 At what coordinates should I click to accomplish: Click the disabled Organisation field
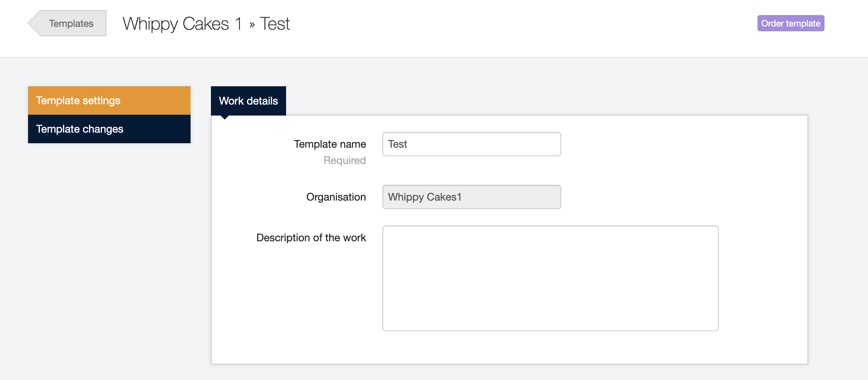point(471,197)
